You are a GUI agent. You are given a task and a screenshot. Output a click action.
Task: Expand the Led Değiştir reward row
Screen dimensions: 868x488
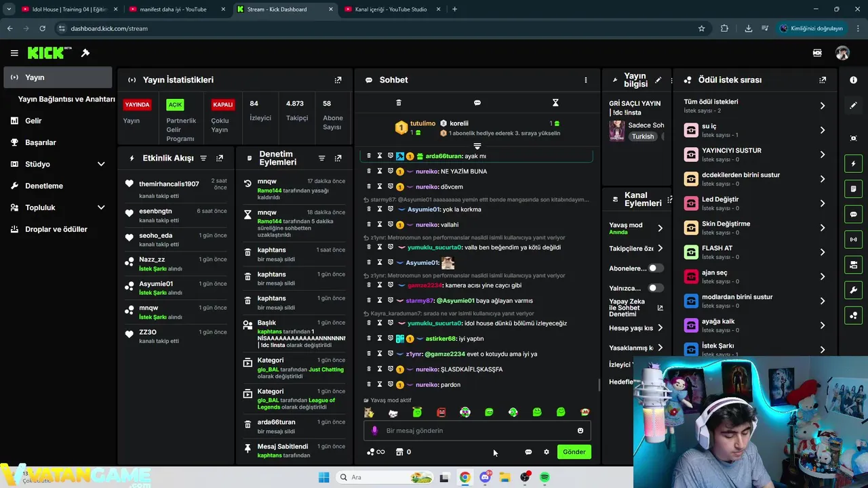(x=755, y=203)
